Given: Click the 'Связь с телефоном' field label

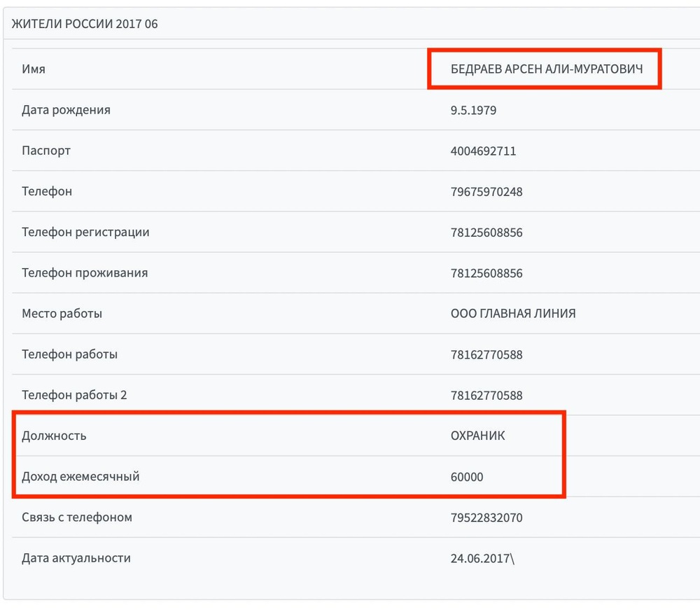Looking at the screenshot, I should point(77,518).
